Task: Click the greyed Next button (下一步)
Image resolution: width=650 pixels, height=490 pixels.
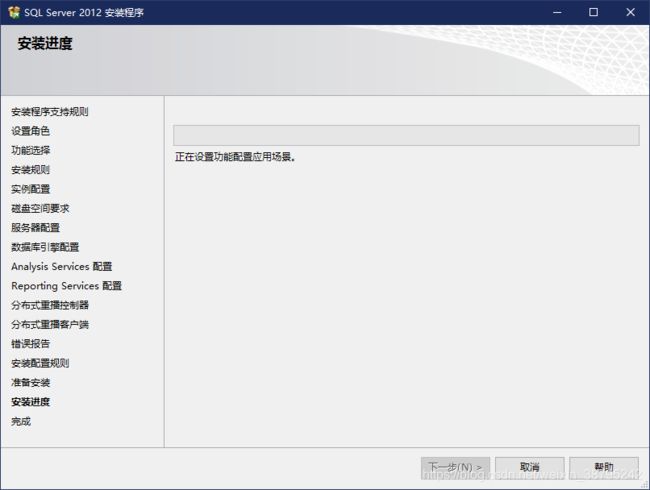Action: click(455, 467)
